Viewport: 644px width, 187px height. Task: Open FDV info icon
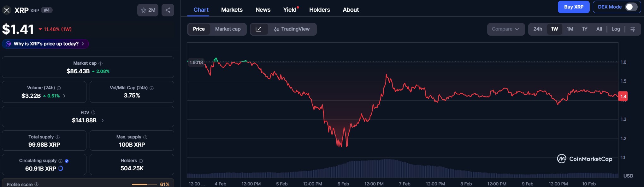(93, 113)
